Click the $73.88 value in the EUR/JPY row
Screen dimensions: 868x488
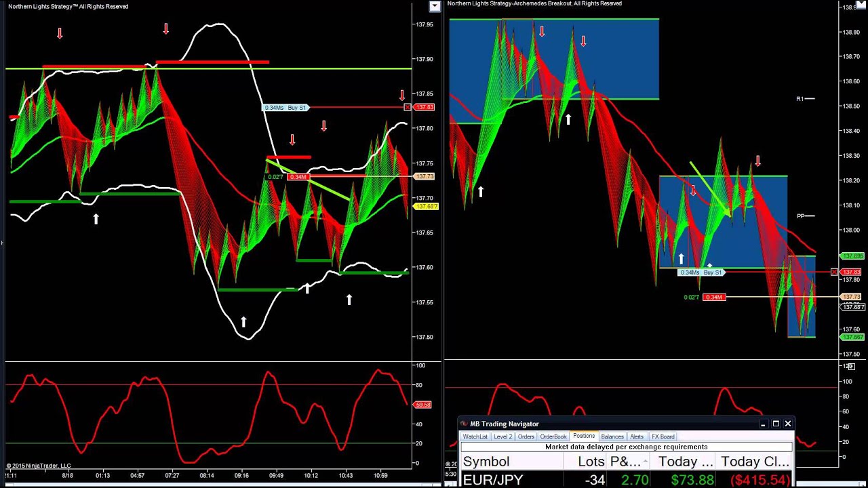coord(692,480)
